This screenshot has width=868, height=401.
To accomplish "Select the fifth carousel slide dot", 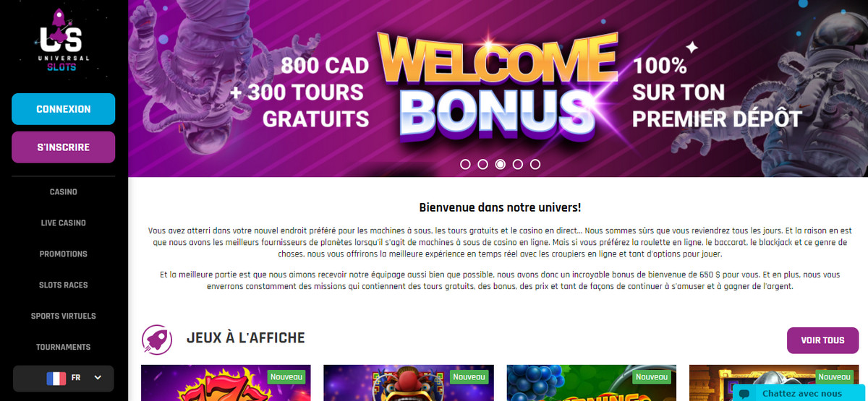I will tap(535, 164).
